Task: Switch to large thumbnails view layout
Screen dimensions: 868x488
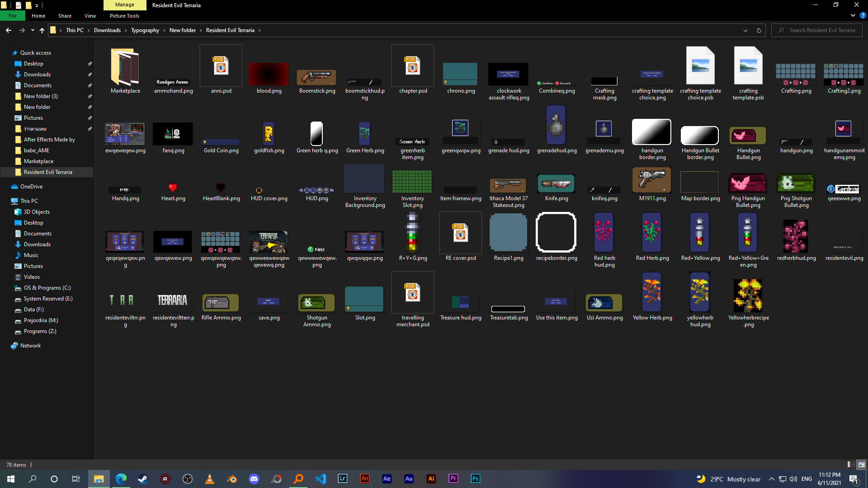Action: click(861, 465)
